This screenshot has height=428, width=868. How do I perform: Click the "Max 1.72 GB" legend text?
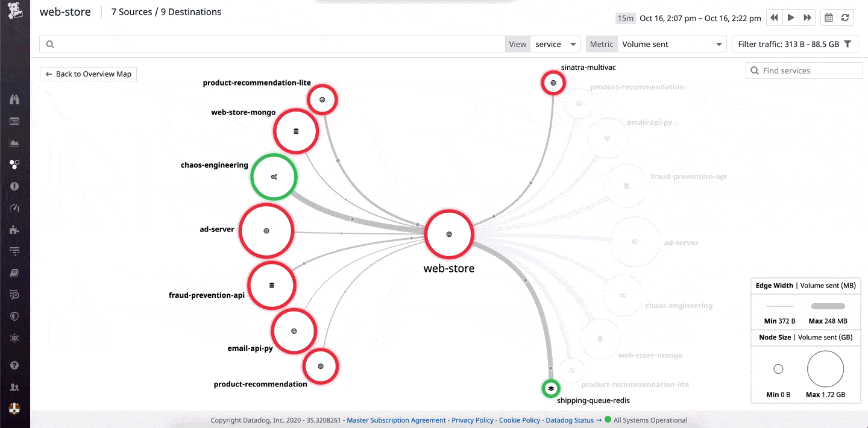tap(825, 395)
